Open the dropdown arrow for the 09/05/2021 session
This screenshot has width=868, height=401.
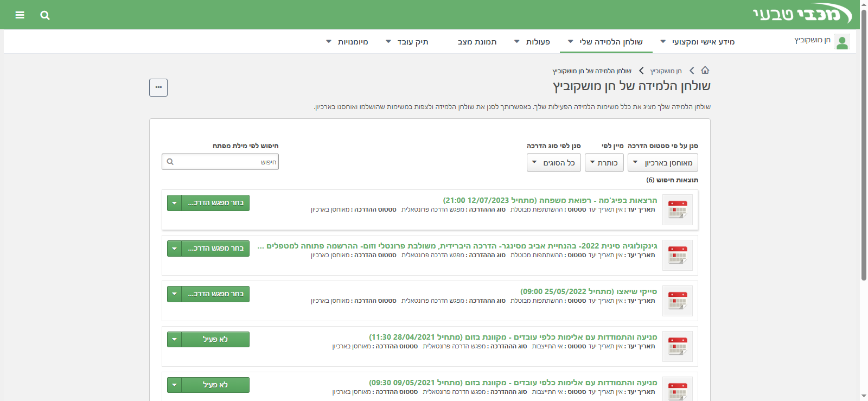174,385
